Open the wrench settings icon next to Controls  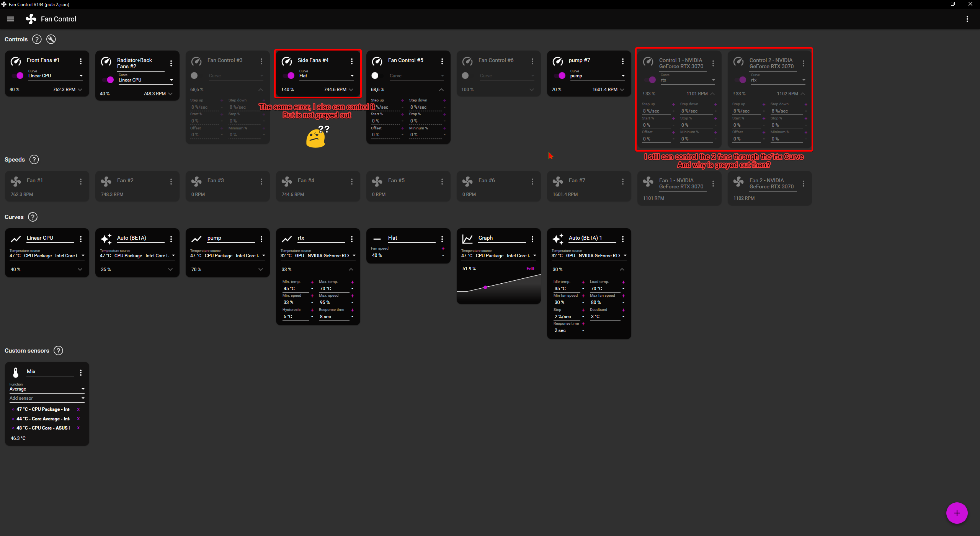[x=51, y=39]
